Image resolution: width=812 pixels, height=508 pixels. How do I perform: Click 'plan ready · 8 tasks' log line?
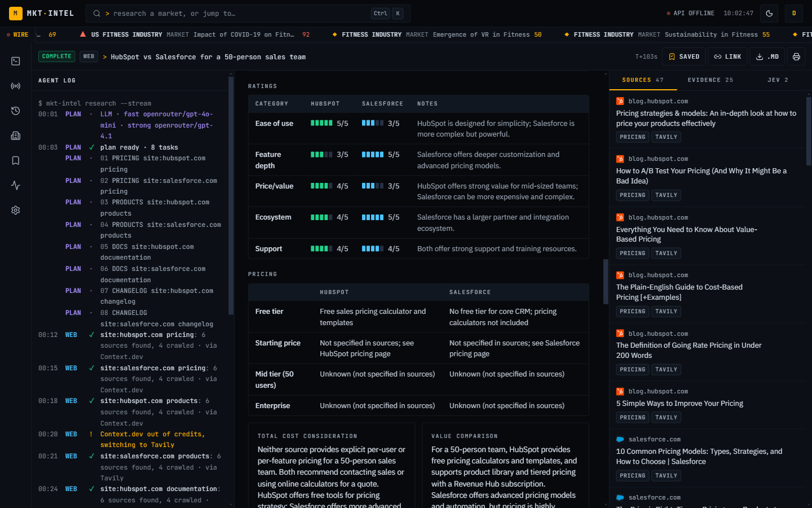point(139,147)
